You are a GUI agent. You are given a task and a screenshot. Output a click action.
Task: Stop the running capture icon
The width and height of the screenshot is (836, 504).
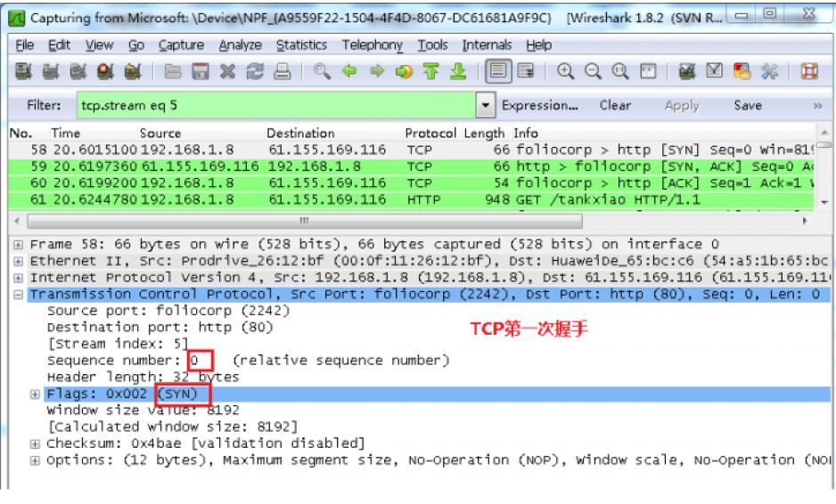point(105,71)
